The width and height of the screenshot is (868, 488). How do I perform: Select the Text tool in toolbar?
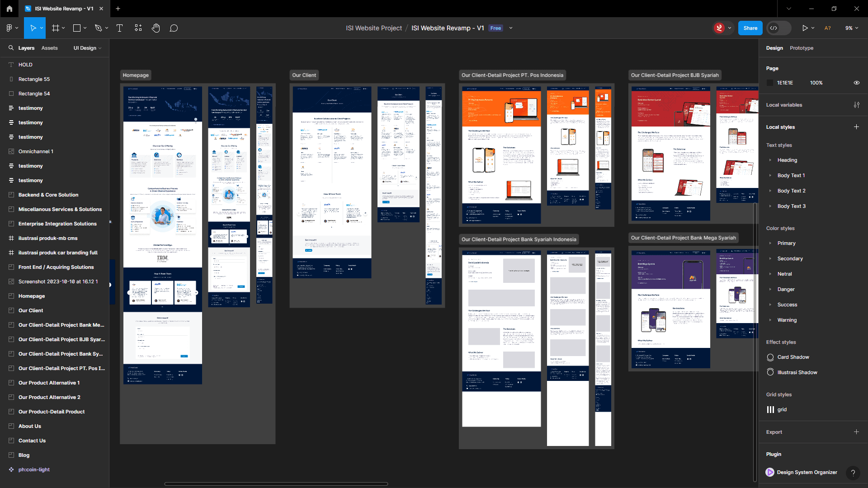[x=120, y=28]
